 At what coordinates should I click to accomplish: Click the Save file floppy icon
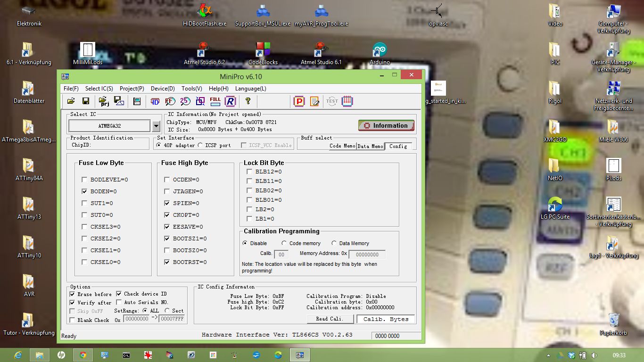tap(86, 101)
